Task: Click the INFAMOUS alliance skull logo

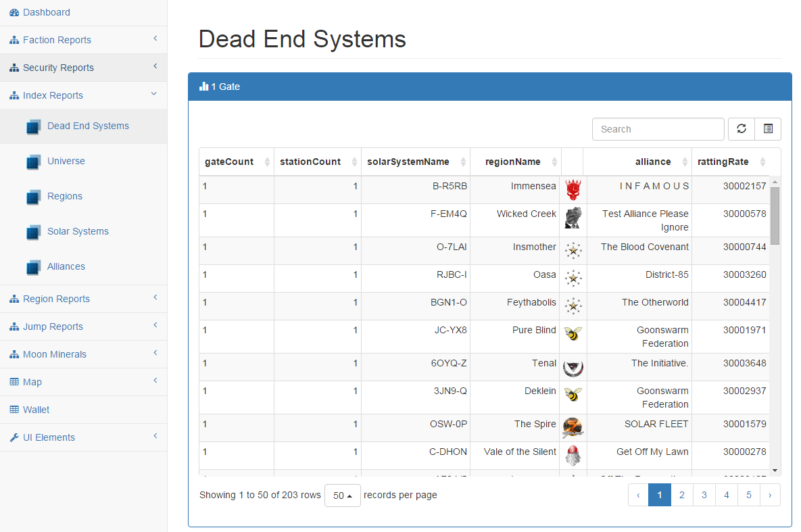Action: (573, 190)
